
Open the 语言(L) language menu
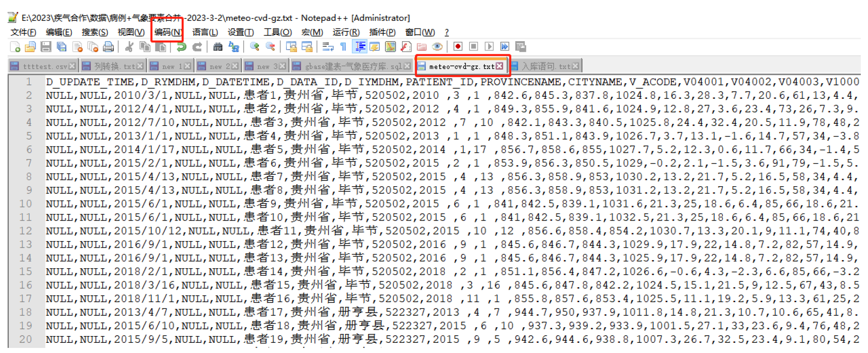point(205,32)
